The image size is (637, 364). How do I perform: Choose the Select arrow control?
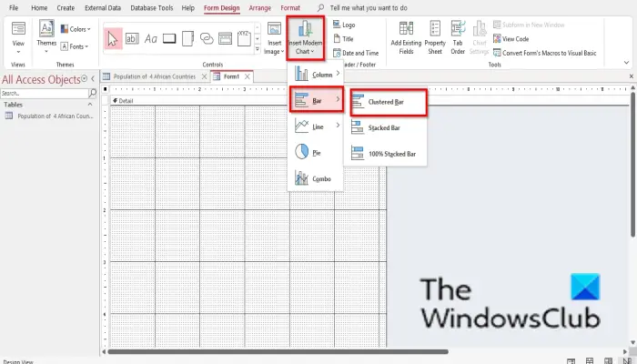(x=113, y=38)
